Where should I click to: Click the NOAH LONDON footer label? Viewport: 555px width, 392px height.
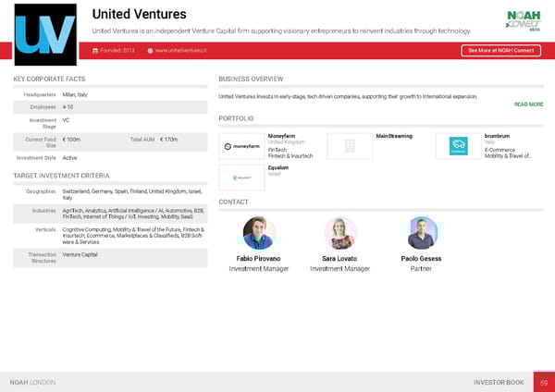pos(32,382)
